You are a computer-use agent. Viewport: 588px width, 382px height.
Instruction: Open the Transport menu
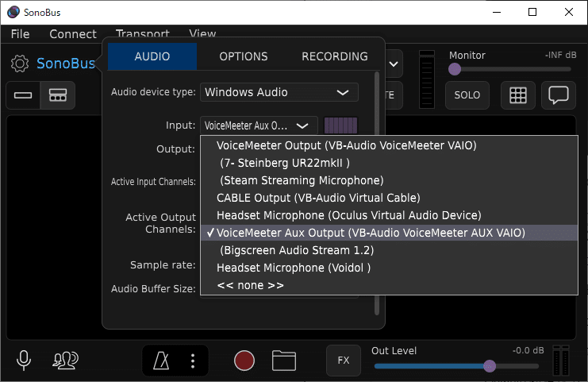[143, 33]
